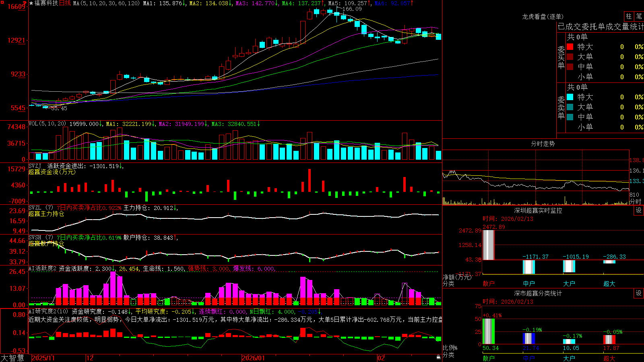Click the 大户 bar showing -1015.19

569,266
